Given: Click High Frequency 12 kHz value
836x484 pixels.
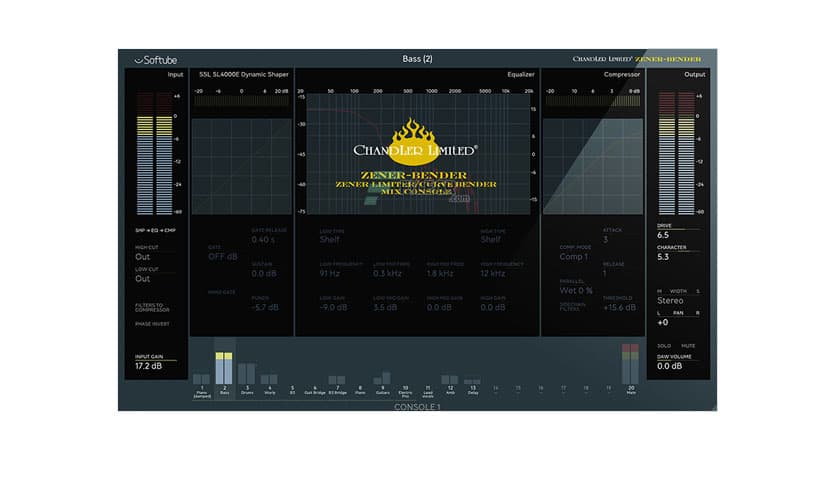Looking at the screenshot, I should pos(493,273).
